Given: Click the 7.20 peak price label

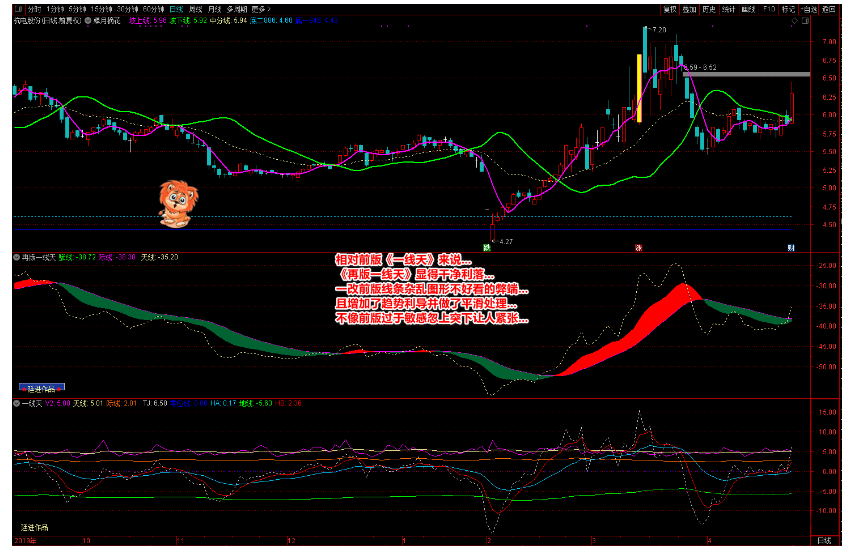Looking at the screenshot, I should pos(657,30).
